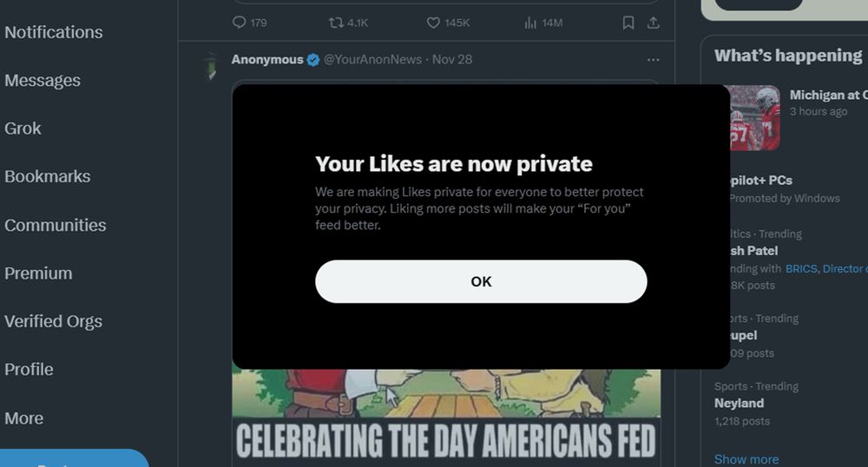Go to Messages in the sidebar

pyautogui.click(x=43, y=81)
